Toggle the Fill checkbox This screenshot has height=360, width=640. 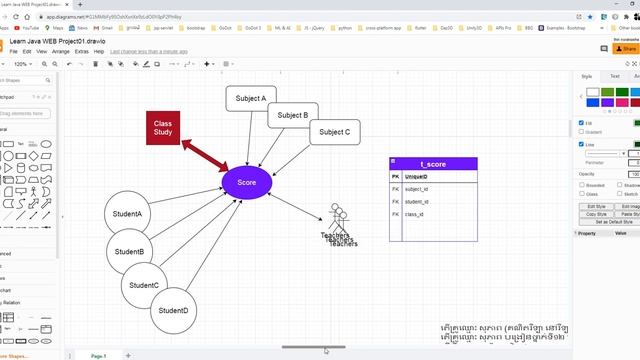pos(581,123)
